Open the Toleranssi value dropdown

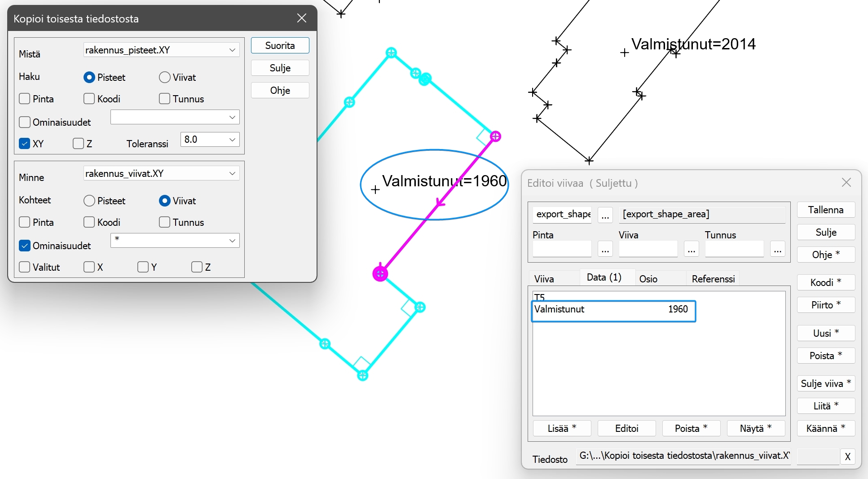[232, 139]
